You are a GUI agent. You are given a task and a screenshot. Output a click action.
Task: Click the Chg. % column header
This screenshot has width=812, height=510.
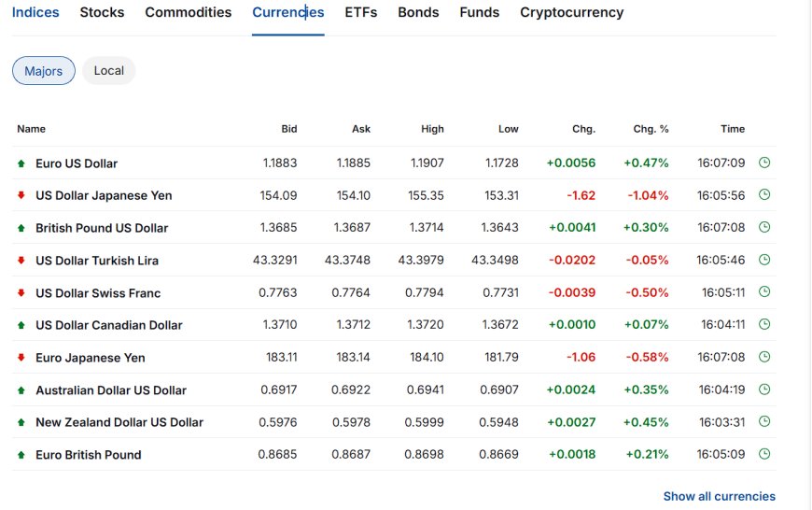coord(651,129)
